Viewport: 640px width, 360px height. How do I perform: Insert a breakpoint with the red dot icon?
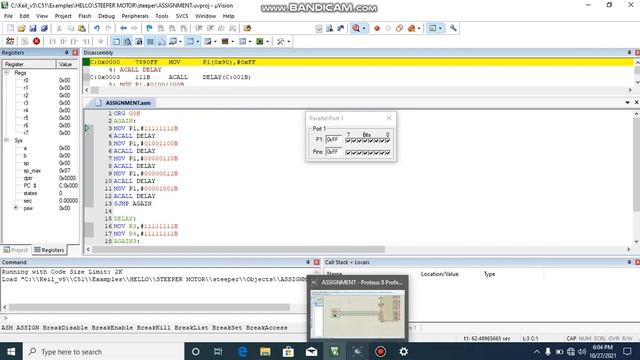377,28
